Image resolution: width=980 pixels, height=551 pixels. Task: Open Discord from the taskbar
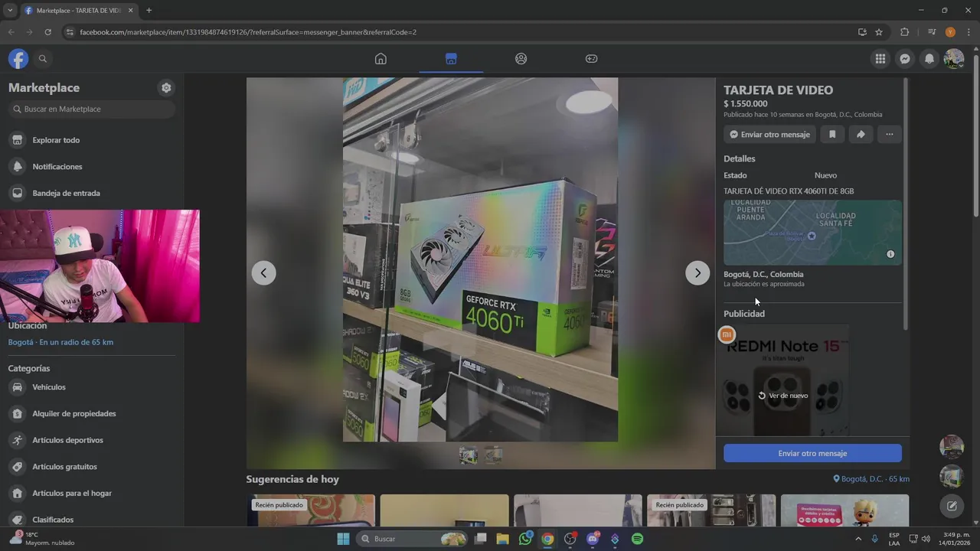593,539
